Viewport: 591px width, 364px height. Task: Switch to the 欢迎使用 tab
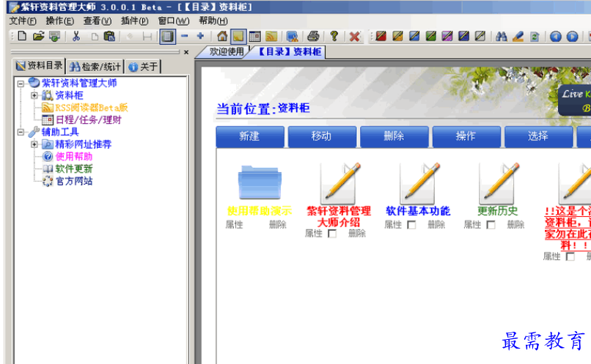(226, 52)
